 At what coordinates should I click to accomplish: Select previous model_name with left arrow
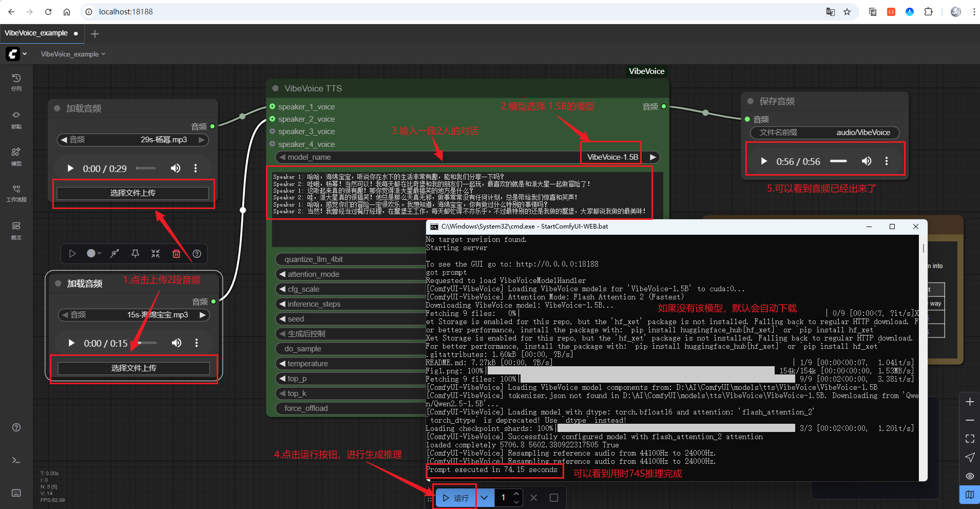(x=282, y=157)
